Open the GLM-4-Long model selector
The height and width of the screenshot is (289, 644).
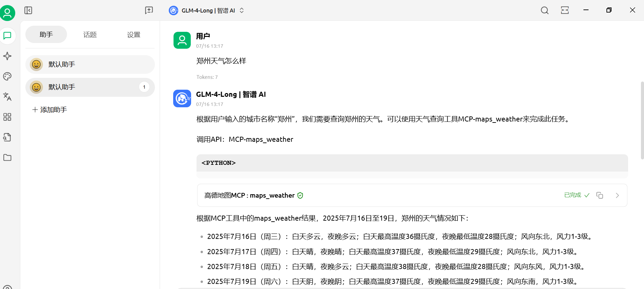point(206,10)
